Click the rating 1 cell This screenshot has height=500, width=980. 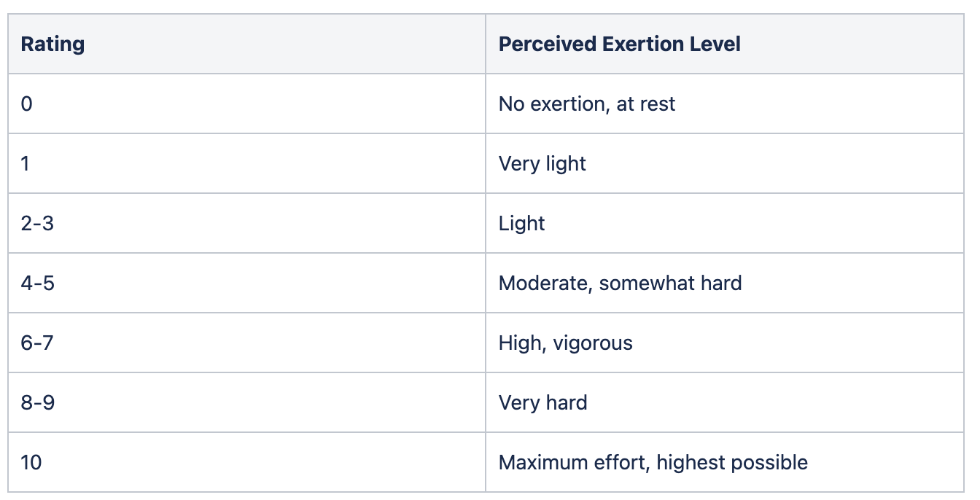tap(246, 163)
